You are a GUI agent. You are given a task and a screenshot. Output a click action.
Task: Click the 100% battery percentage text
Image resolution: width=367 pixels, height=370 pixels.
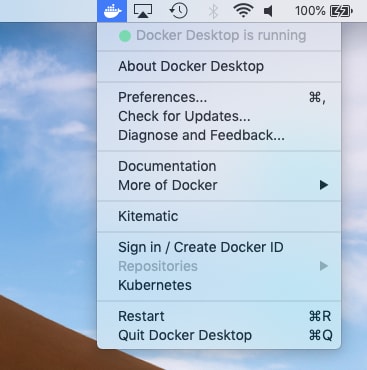click(310, 11)
